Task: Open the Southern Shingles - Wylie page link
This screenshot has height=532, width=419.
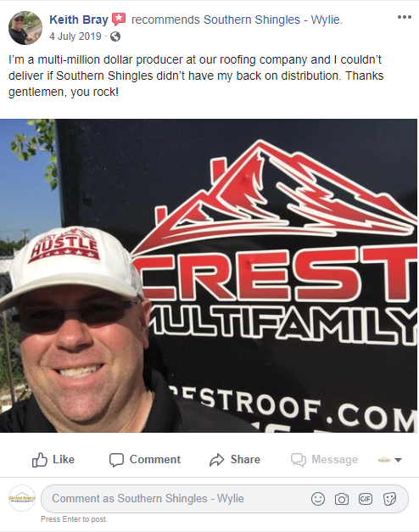Action: 272,20
